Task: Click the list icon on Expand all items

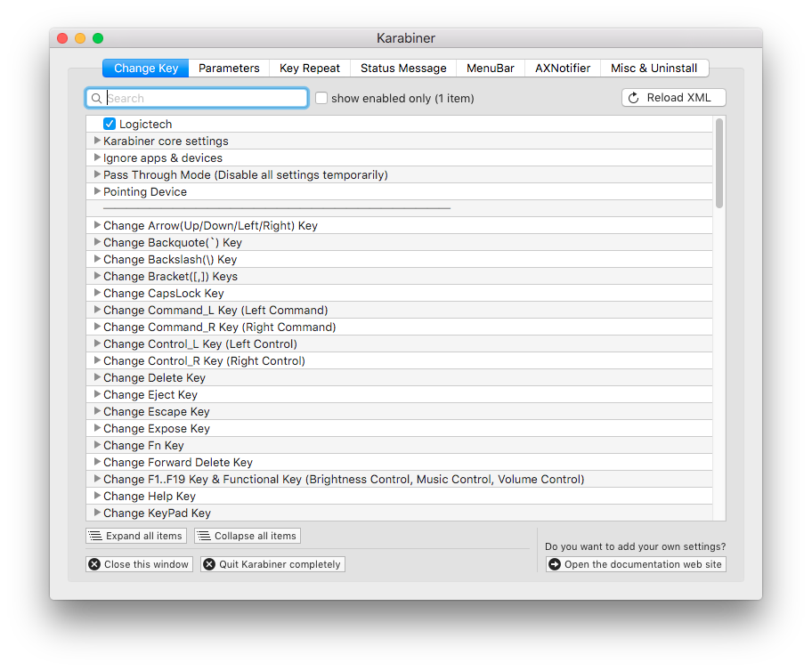Action: [x=95, y=536]
